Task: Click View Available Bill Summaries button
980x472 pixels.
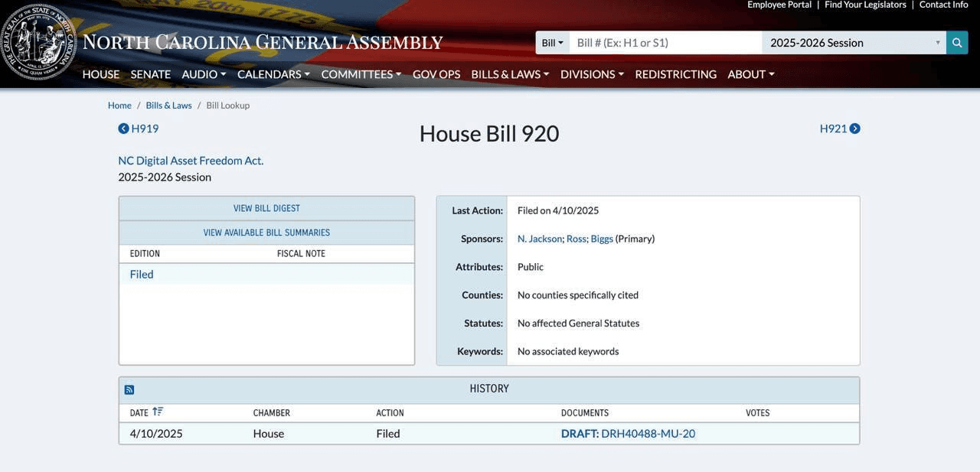Action: click(266, 233)
